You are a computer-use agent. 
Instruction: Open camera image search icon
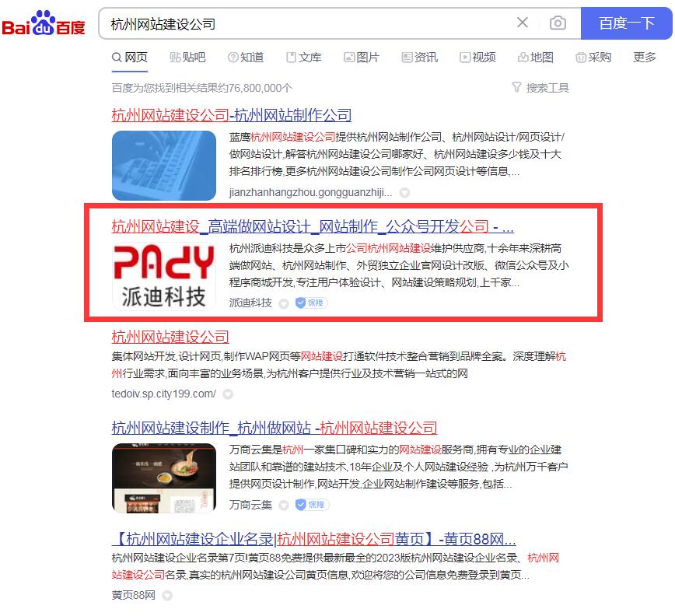(558, 23)
